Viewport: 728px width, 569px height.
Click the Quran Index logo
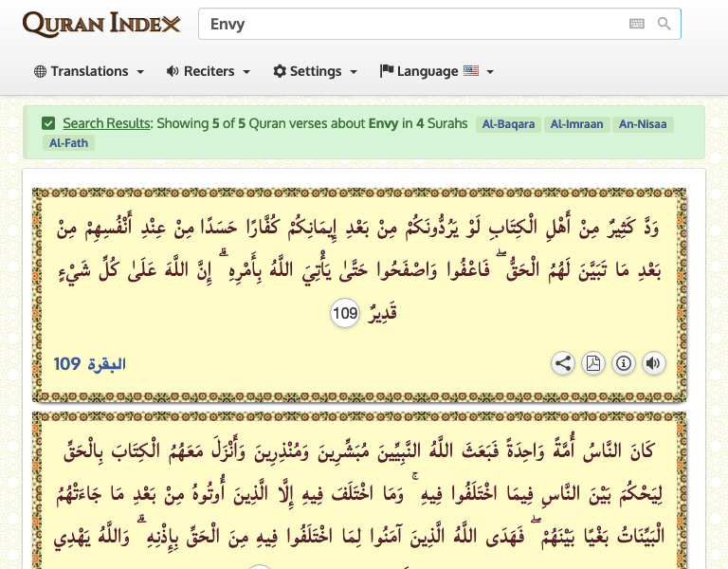click(101, 24)
